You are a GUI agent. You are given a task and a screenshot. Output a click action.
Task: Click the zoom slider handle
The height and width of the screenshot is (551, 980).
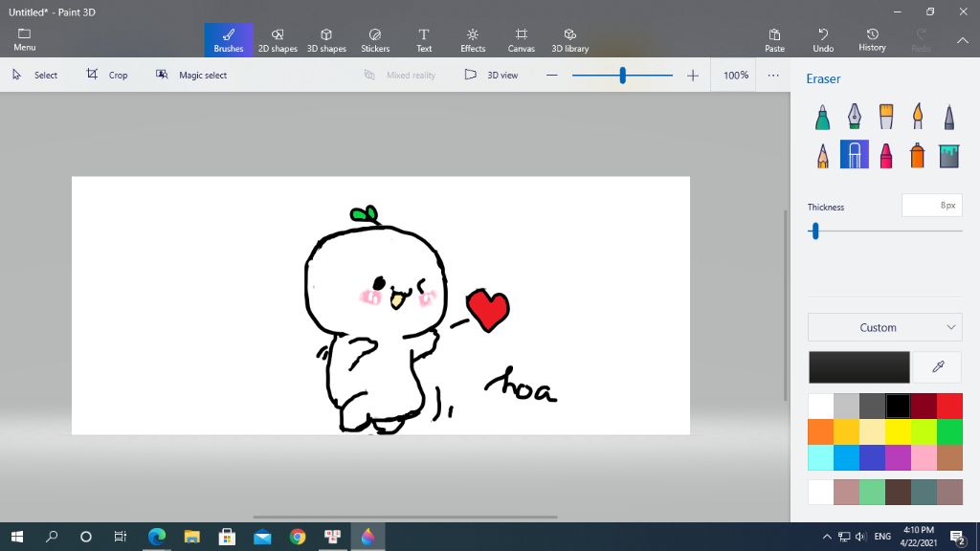(622, 76)
